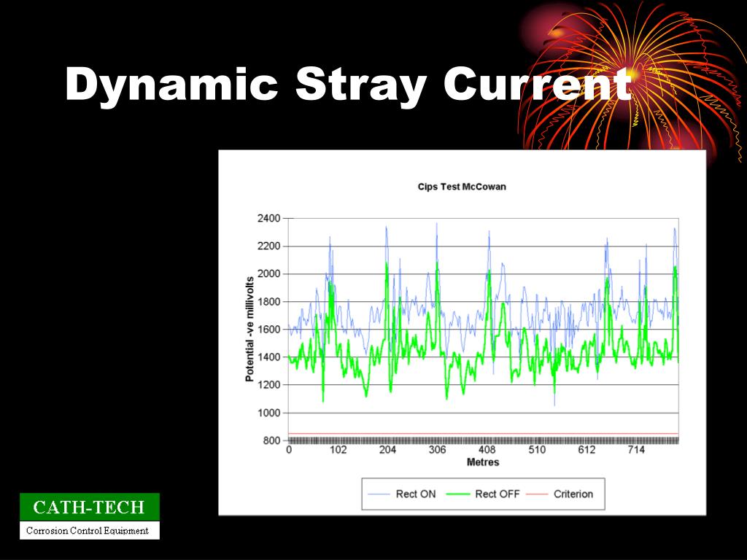Click the 510 x-axis value
Image resolution: width=747 pixels, height=560 pixels.
pyautogui.click(x=537, y=450)
